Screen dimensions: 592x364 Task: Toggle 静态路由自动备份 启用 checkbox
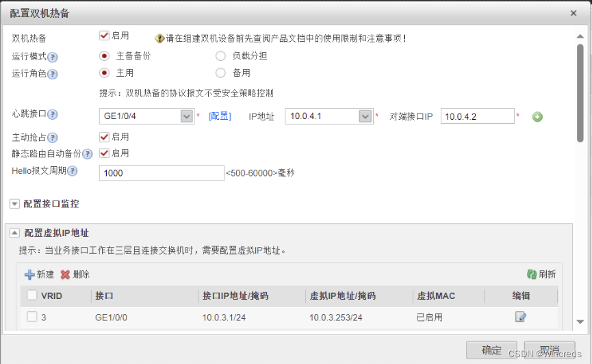[x=104, y=153]
